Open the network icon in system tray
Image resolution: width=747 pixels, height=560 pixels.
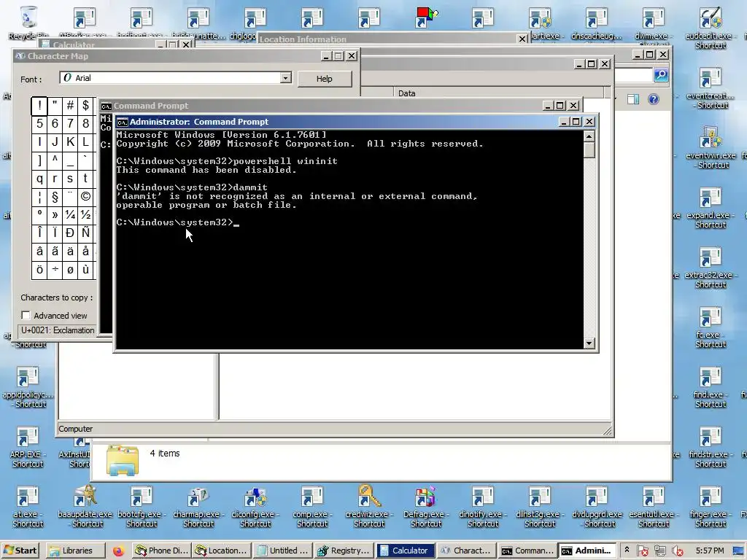[659, 551]
